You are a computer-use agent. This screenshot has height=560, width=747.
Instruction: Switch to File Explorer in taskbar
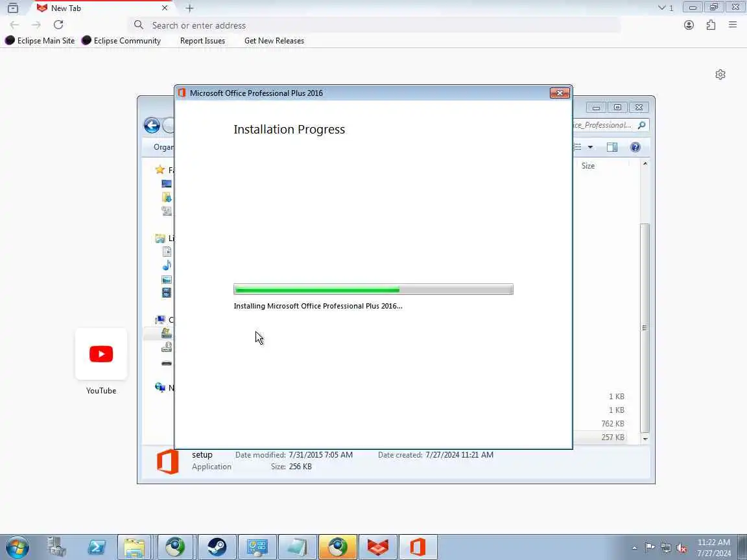(134, 547)
